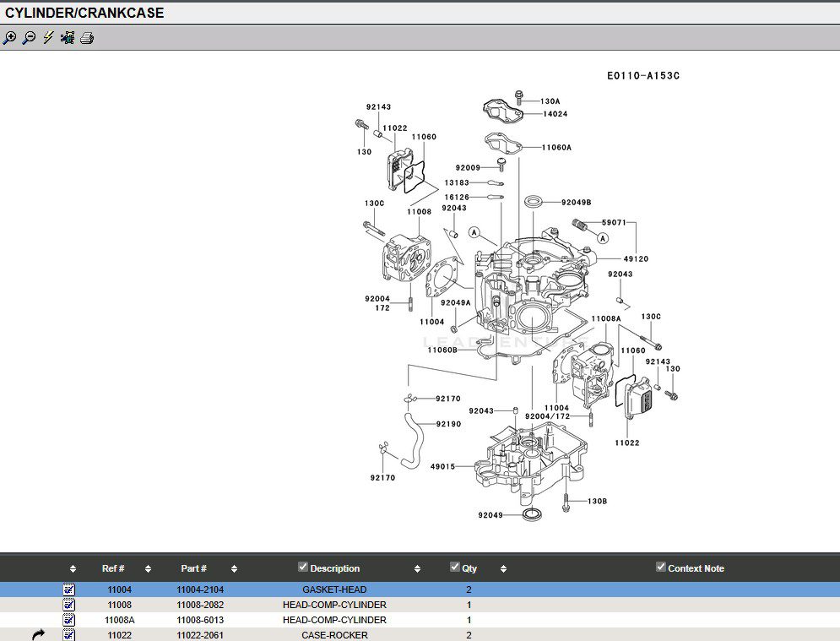Click callout 14024 in the diagram

click(x=555, y=113)
